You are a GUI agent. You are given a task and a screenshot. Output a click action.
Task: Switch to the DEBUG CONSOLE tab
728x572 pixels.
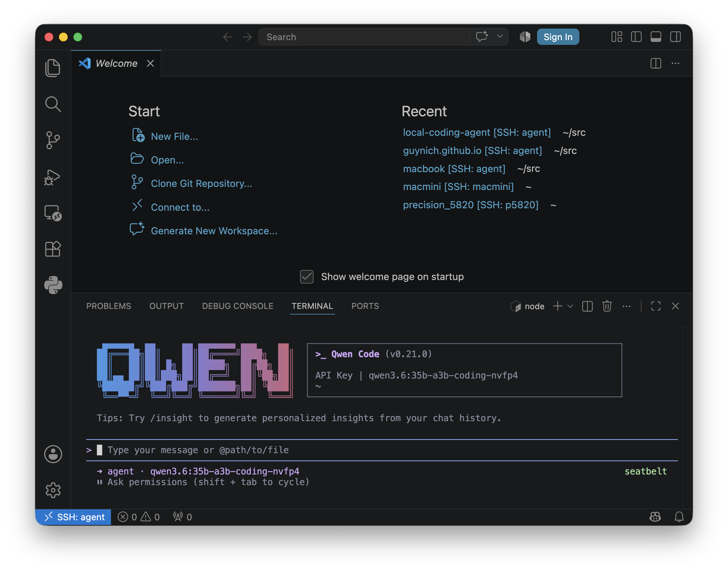point(237,306)
